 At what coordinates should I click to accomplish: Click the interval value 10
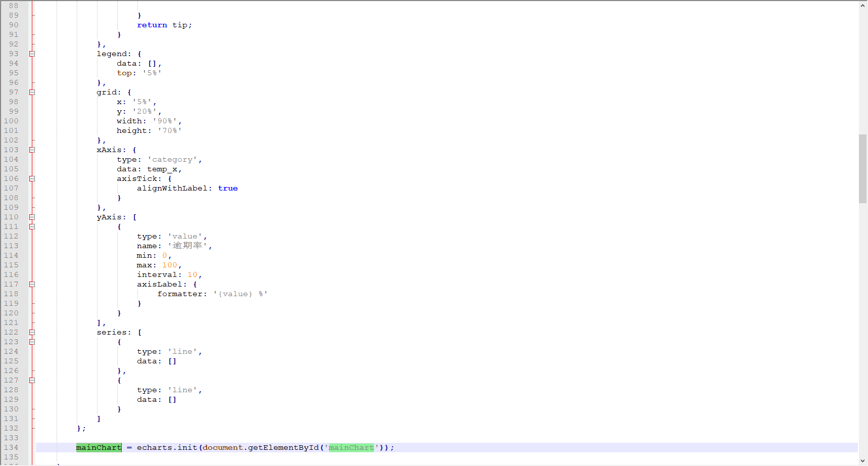click(x=192, y=274)
